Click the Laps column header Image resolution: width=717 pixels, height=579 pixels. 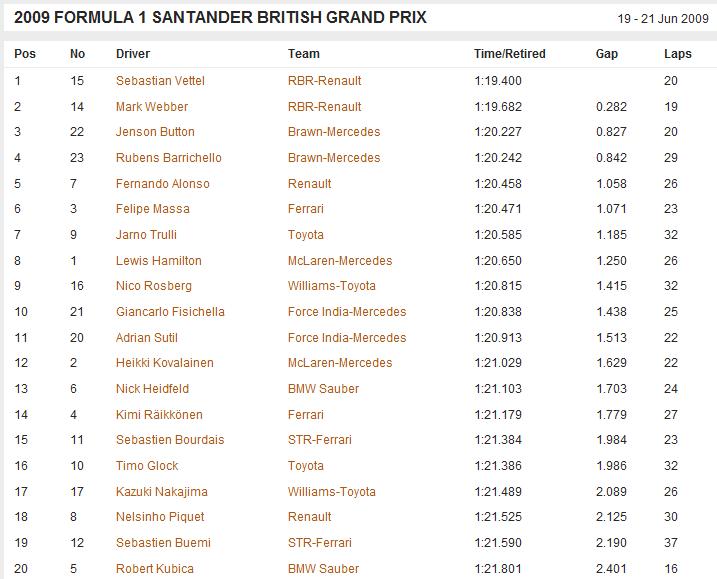point(678,54)
